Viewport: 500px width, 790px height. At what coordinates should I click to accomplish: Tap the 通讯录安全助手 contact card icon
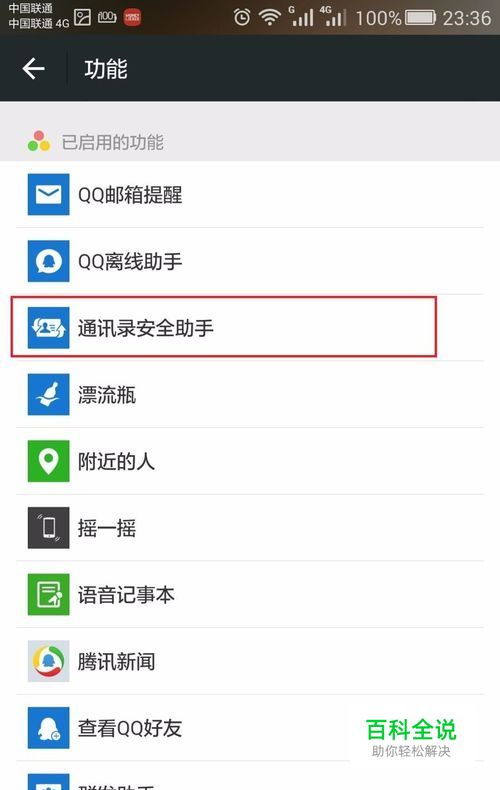(48, 328)
